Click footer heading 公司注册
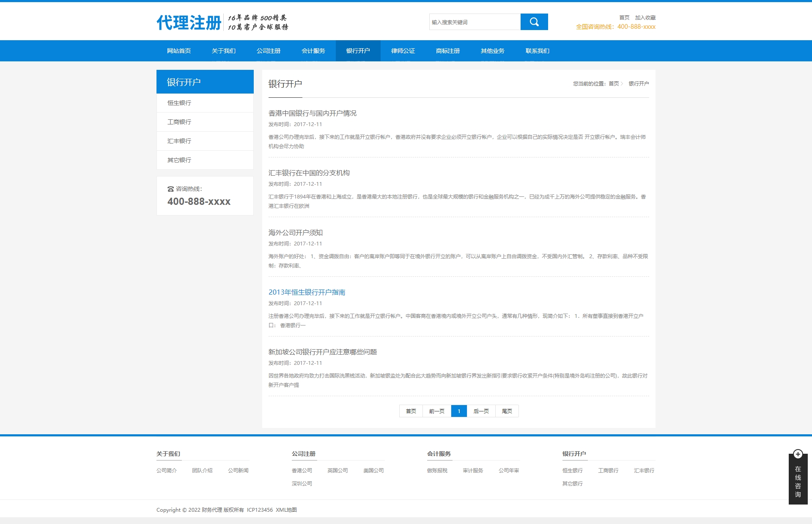The image size is (812, 524). 304,454
